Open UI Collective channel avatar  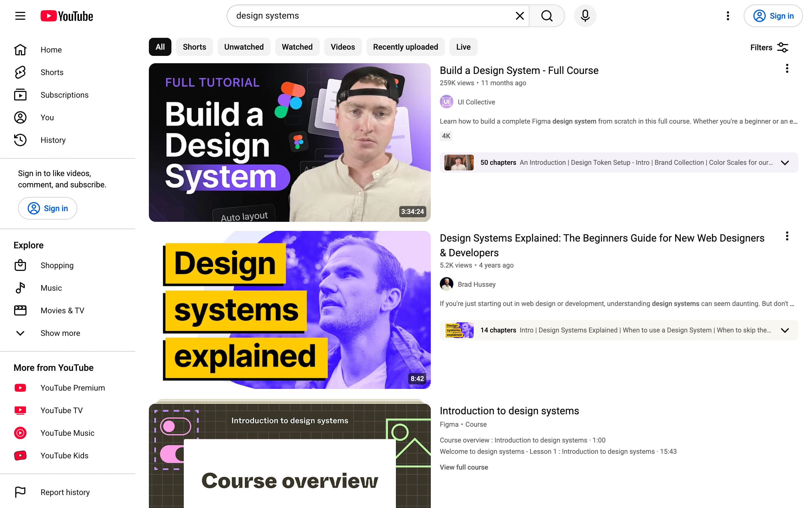pyautogui.click(x=447, y=102)
